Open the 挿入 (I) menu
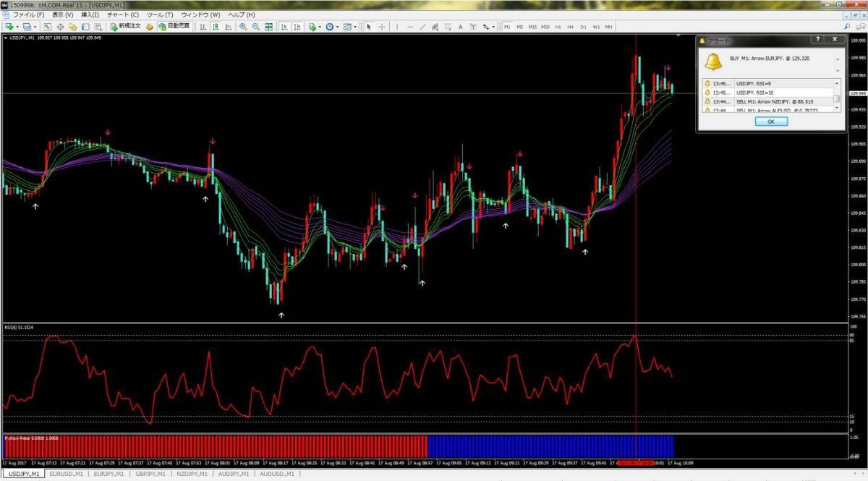The image size is (868, 481). coord(90,14)
